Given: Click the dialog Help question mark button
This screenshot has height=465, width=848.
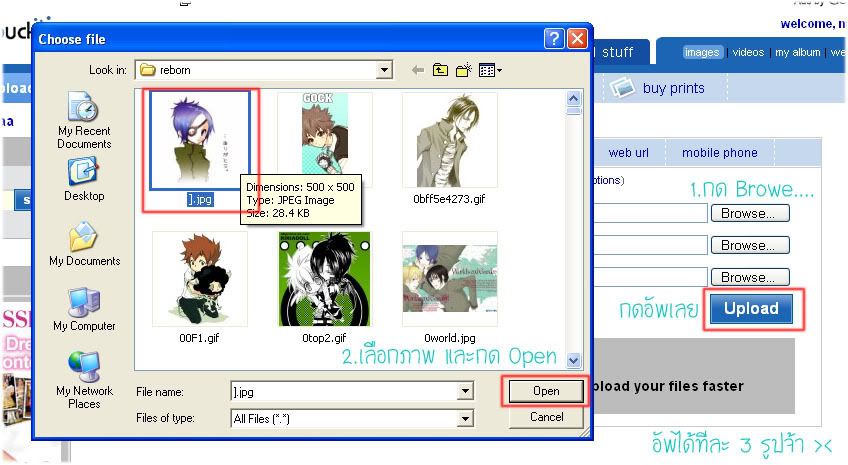Looking at the screenshot, I should point(554,39).
